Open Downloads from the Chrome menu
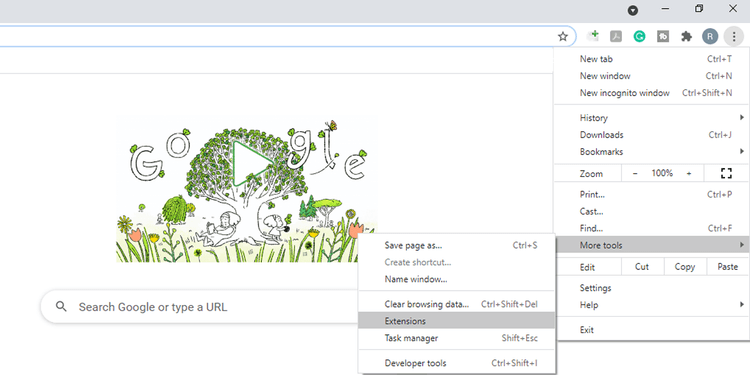The image size is (750, 375). click(652, 135)
